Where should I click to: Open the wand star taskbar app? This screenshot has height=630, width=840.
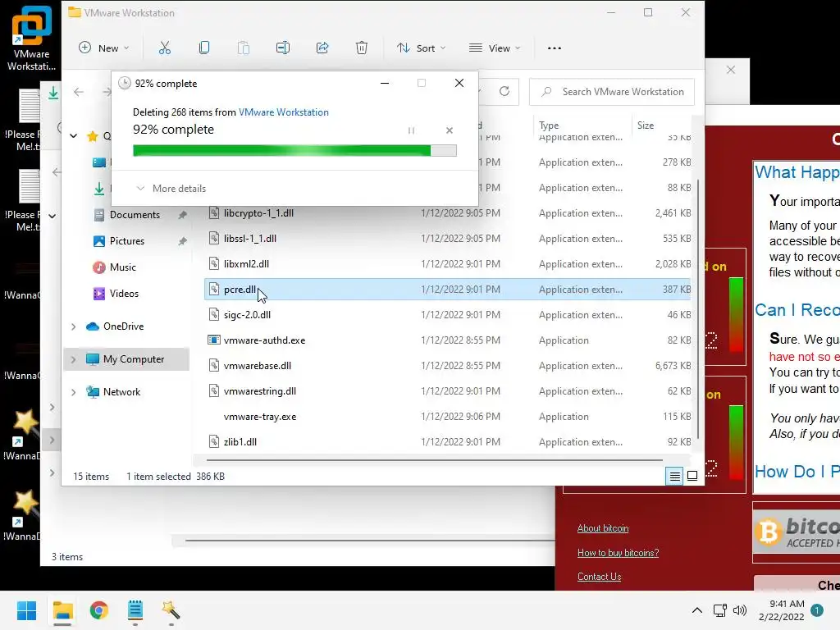[x=171, y=610]
